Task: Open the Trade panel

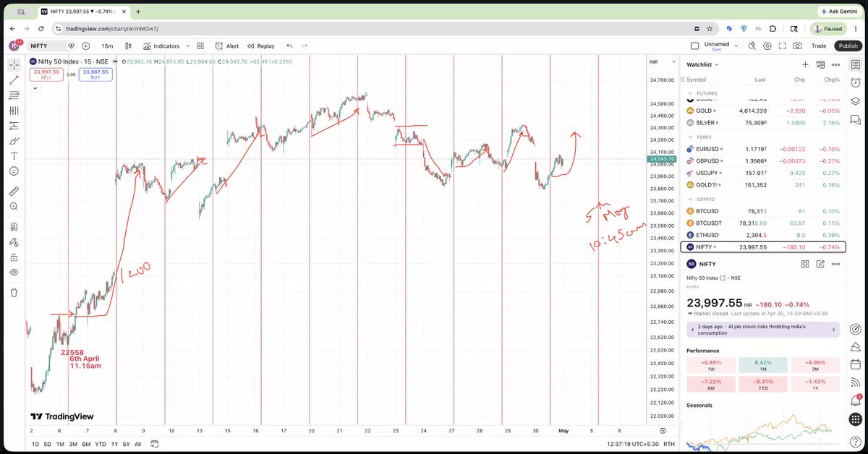Action: coord(819,46)
